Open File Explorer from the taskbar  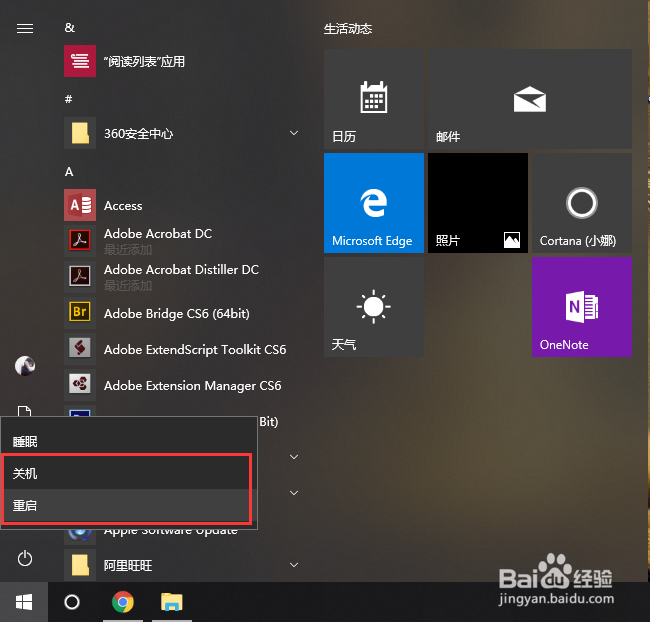tap(172, 602)
